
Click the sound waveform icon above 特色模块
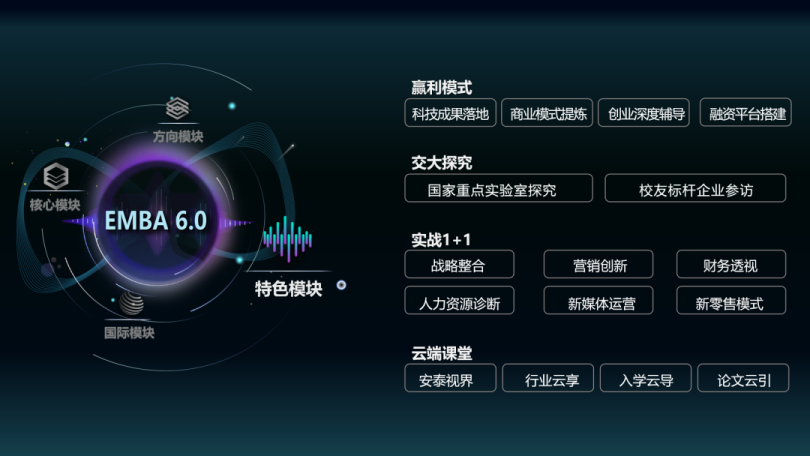(x=289, y=240)
